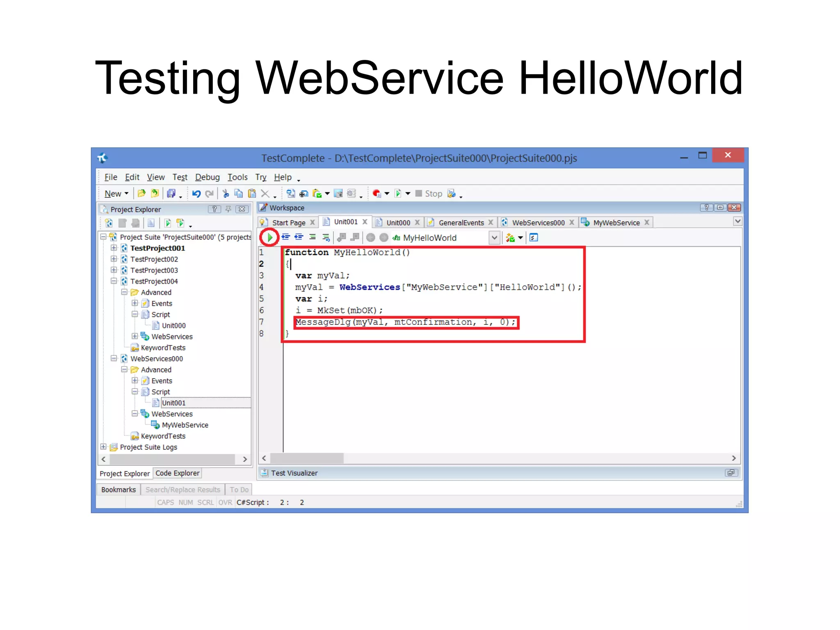Screen dimensions: 840x630
Task: Click the Stop button in toolbar
Action: pos(429,193)
